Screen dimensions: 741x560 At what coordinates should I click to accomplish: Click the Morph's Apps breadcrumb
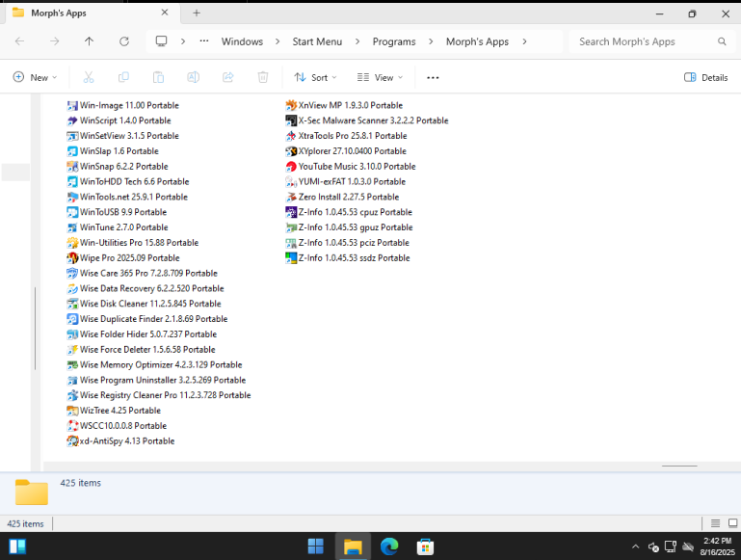click(x=477, y=41)
